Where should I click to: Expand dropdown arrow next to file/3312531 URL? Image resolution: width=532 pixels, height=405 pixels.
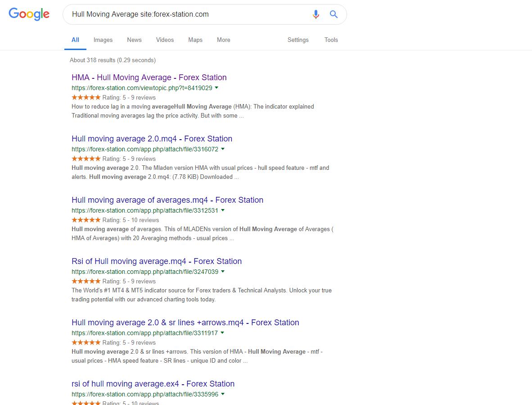223,210
